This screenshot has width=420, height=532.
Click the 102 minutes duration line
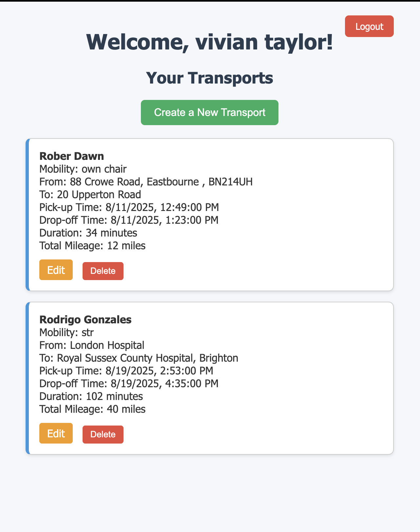pyautogui.click(x=91, y=396)
